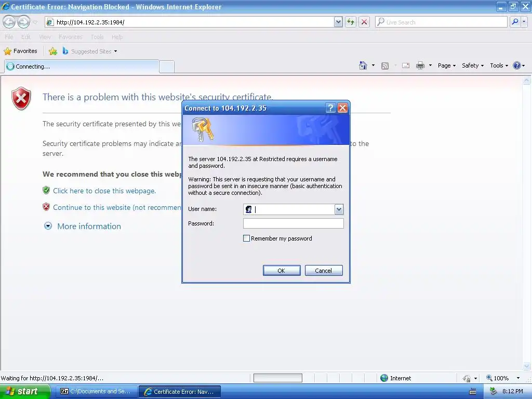Screen dimensions: 532x399
Task: Expand the Home button dropdown arrow
Action: [x=373, y=65]
